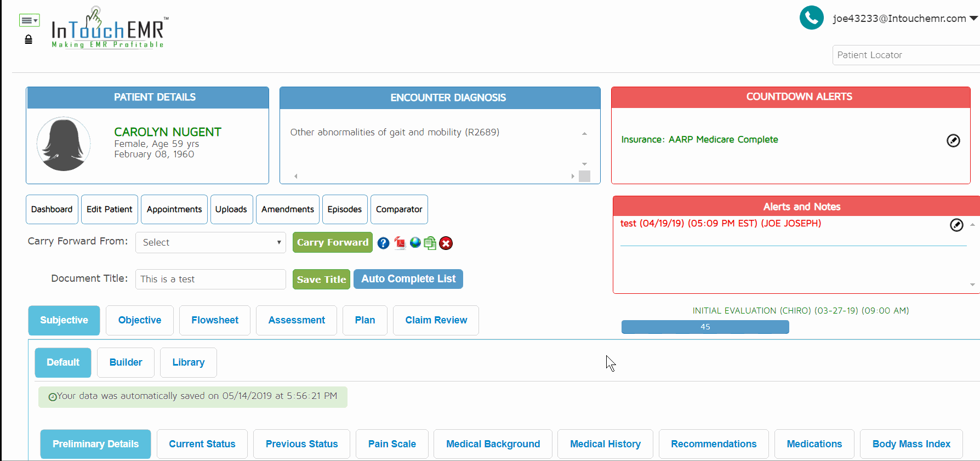Open the hamburger main menu dropdown
The image size is (980, 461).
pyautogui.click(x=29, y=20)
